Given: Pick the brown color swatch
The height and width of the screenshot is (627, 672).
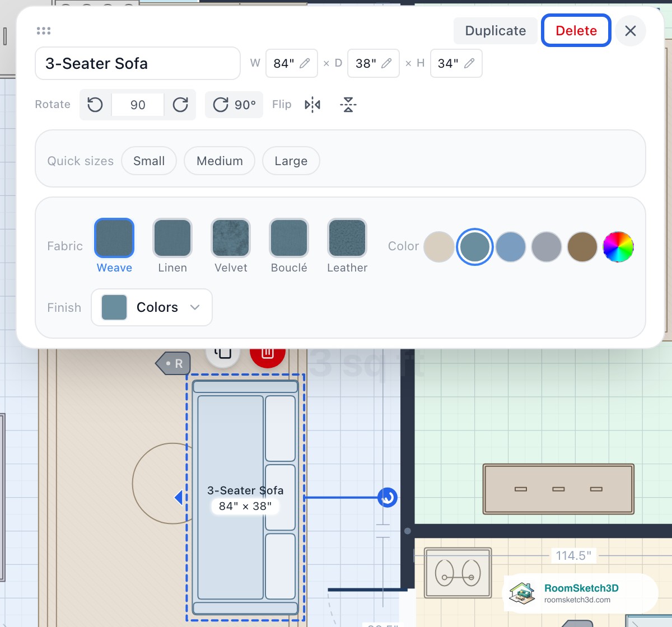Looking at the screenshot, I should 582,247.
